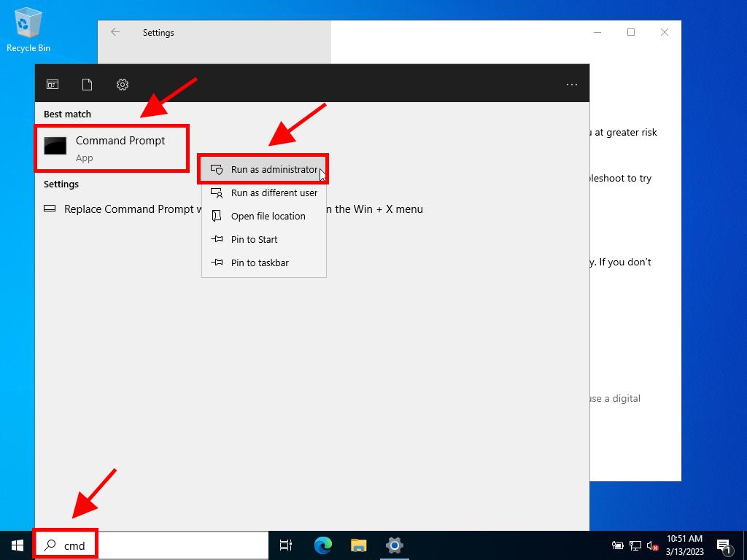The height and width of the screenshot is (560, 747).
Task: Go back using Settings window back arrow
Action: [x=115, y=32]
